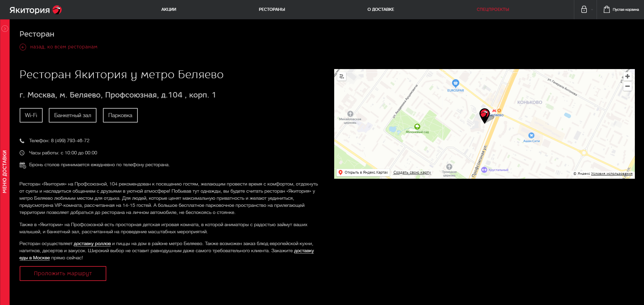Open the РЕСТОРАНЫ menu item
This screenshot has height=305, width=644.
(x=272, y=9)
